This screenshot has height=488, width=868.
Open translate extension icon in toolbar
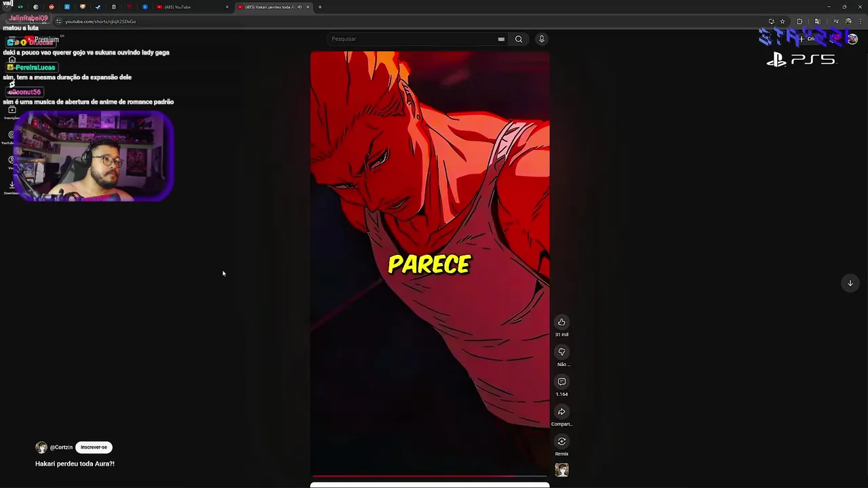818,21
